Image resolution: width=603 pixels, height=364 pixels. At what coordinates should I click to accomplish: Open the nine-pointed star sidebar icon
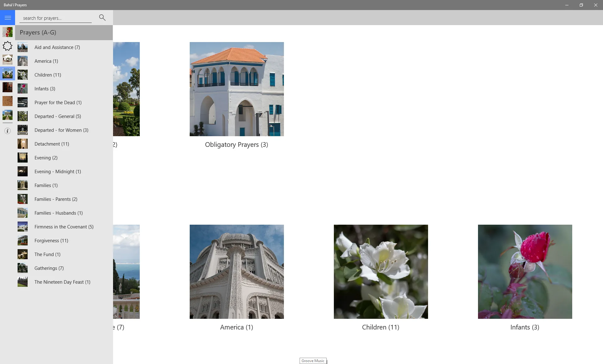coord(8,46)
